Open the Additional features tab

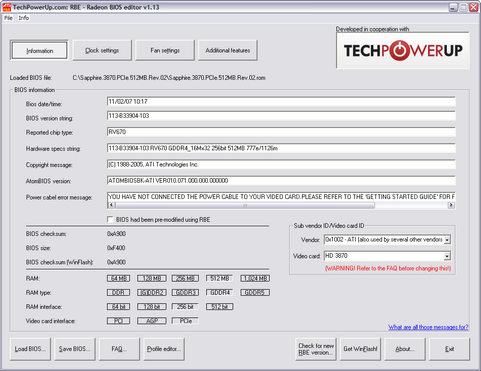[228, 51]
